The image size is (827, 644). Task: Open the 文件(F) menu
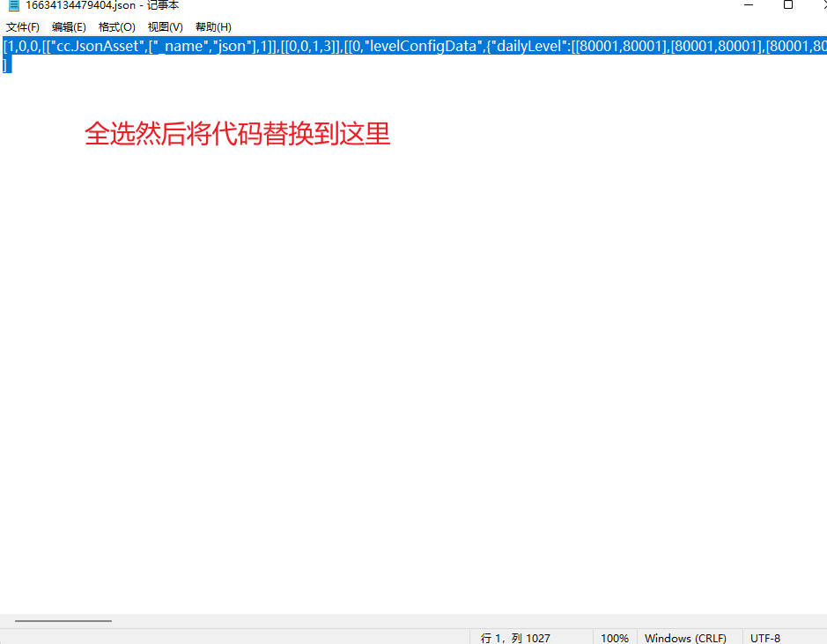pos(22,27)
